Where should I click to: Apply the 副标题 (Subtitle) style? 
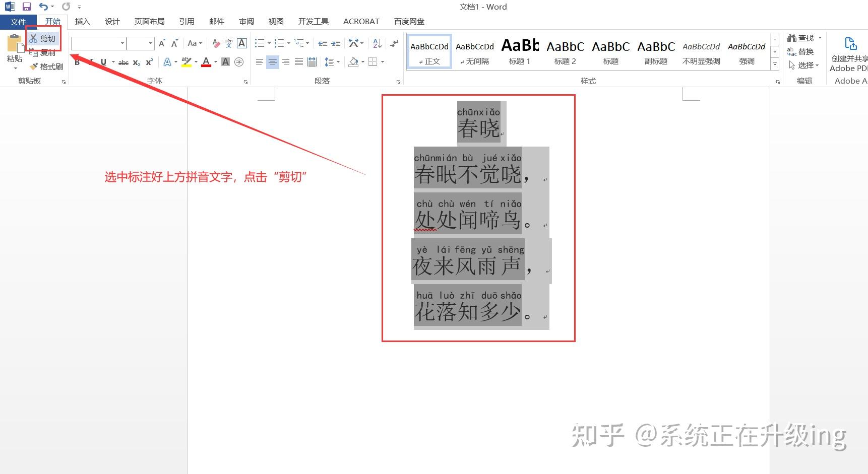656,51
